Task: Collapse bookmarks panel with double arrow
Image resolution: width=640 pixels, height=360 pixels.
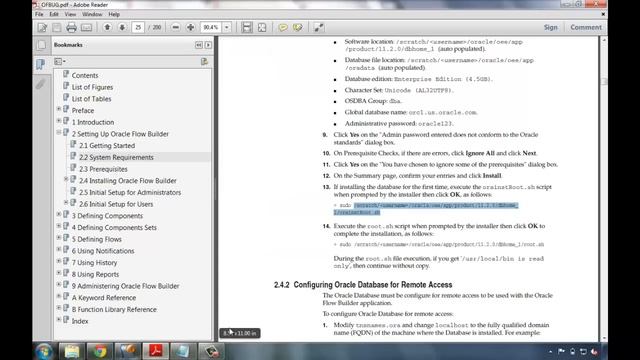Action: [x=199, y=45]
